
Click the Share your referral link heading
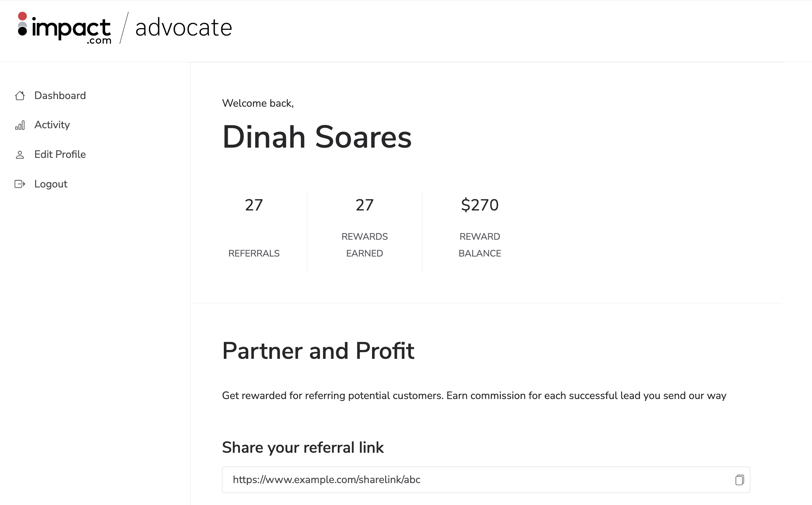coord(303,448)
